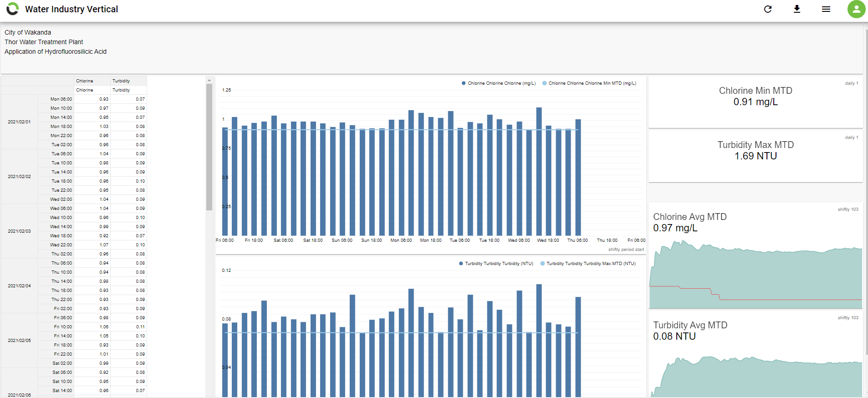Click Thor Water Treatment Plant text

[44, 42]
